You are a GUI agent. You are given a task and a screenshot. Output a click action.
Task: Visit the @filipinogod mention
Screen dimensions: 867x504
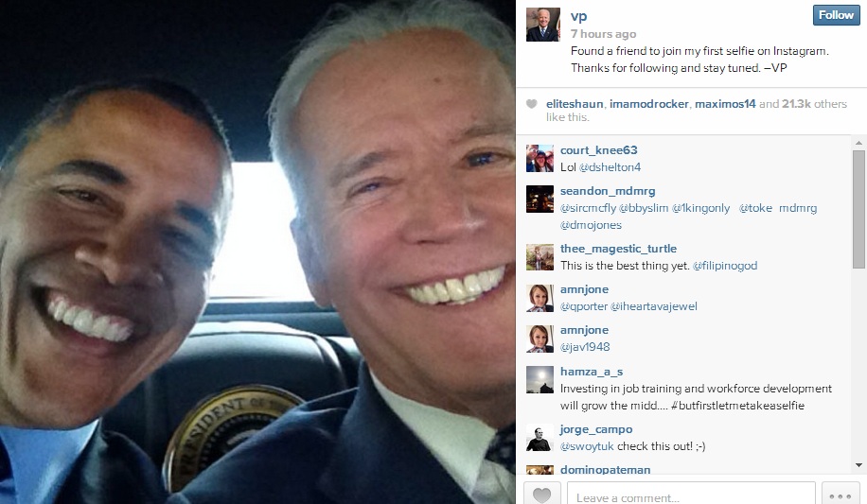tap(725, 266)
